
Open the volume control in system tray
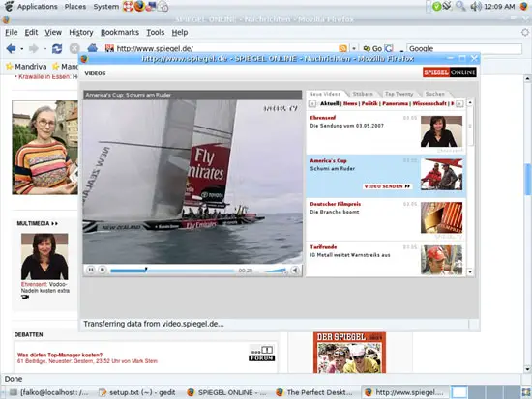coord(476,6)
